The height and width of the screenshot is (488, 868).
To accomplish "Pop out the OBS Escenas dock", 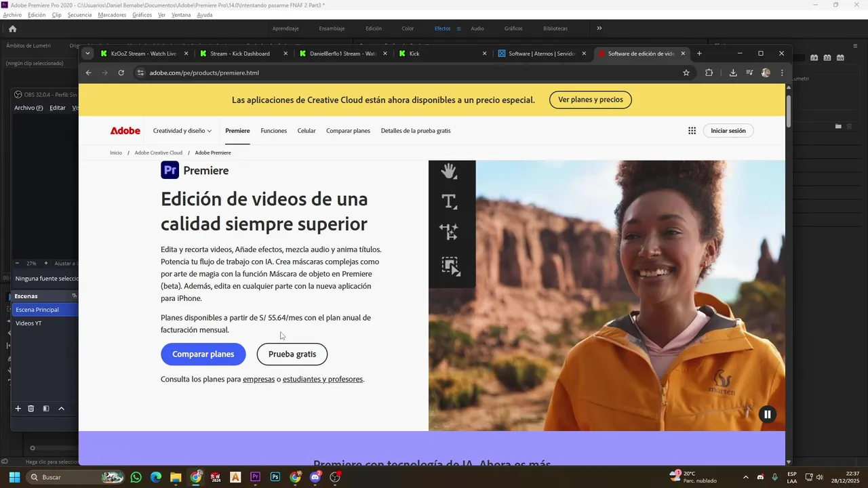I will (x=74, y=296).
